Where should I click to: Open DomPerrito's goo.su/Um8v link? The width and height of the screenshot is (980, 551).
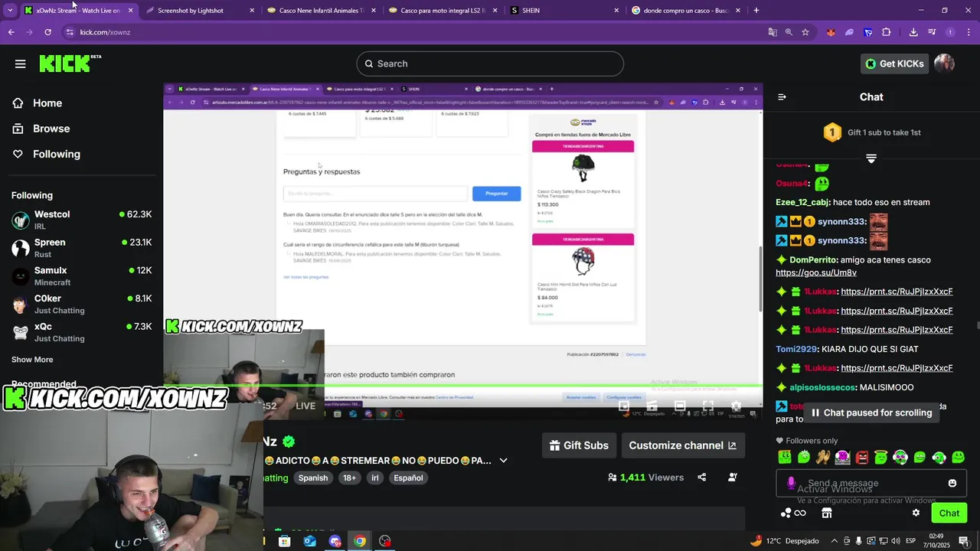(816, 272)
